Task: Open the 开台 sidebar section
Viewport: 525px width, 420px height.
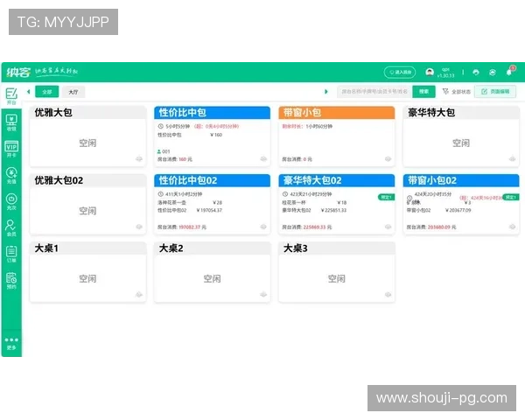Action: [11, 96]
